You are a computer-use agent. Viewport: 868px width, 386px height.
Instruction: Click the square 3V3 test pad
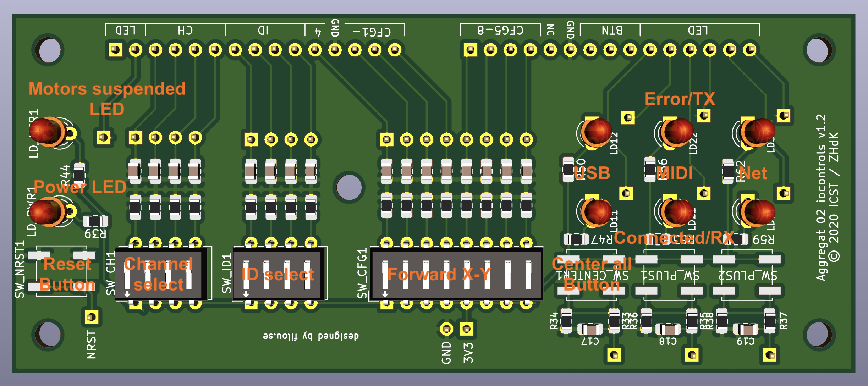pyautogui.click(x=467, y=329)
